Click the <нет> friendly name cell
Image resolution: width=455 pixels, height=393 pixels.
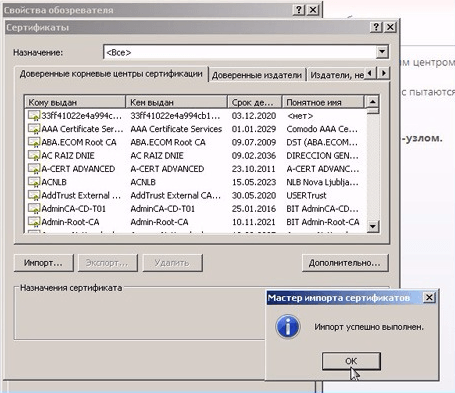tap(300, 116)
